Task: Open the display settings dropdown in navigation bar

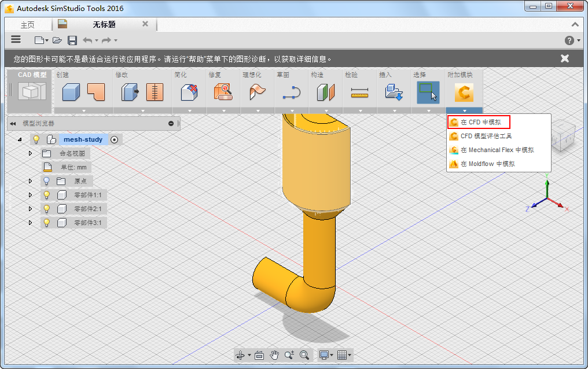Action: (332, 355)
